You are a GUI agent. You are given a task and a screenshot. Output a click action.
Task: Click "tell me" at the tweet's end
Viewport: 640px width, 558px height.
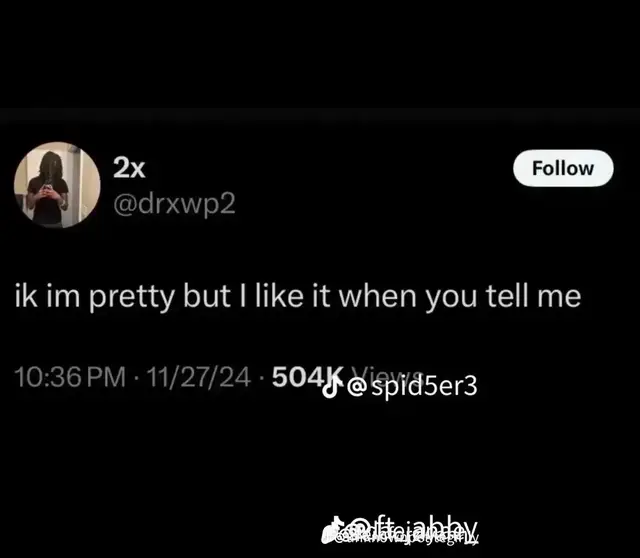coord(533,296)
